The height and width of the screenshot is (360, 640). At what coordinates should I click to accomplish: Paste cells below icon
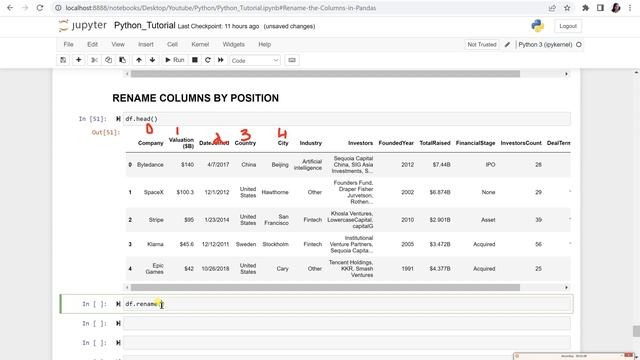coord(122,60)
